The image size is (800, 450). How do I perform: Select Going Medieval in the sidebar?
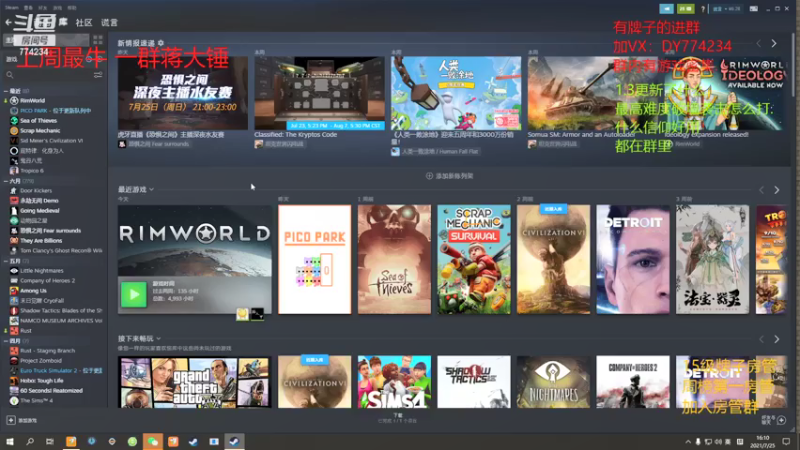click(39, 210)
